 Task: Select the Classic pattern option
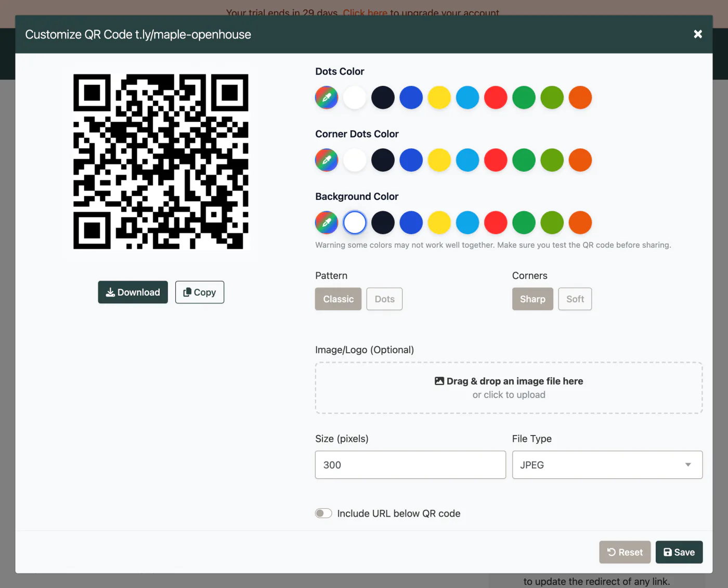point(338,299)
